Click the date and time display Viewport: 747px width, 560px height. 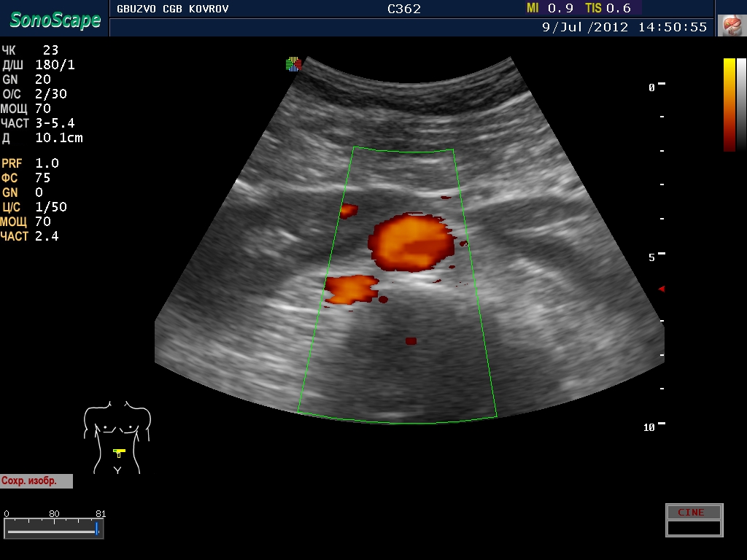624,27
